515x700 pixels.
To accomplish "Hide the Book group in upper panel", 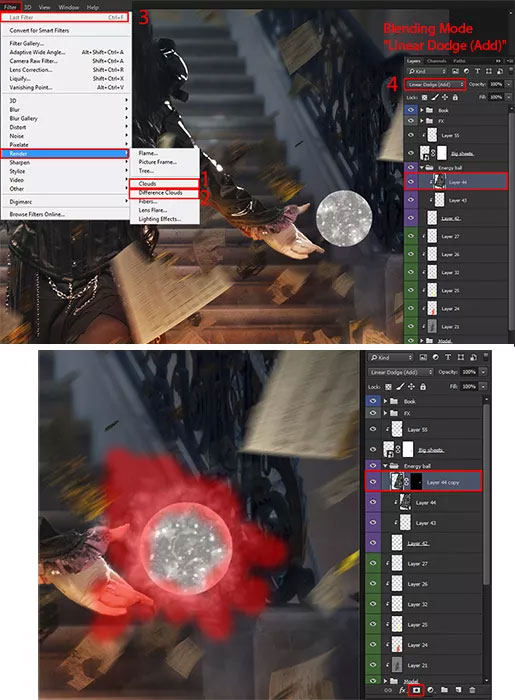I will point(411,110).
